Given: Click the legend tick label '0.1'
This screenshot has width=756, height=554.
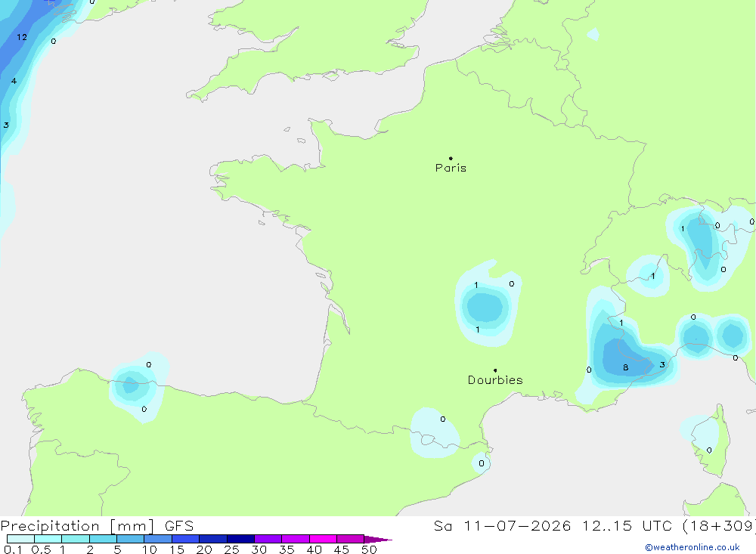Looking at the screenshot, I should point(13,549).
